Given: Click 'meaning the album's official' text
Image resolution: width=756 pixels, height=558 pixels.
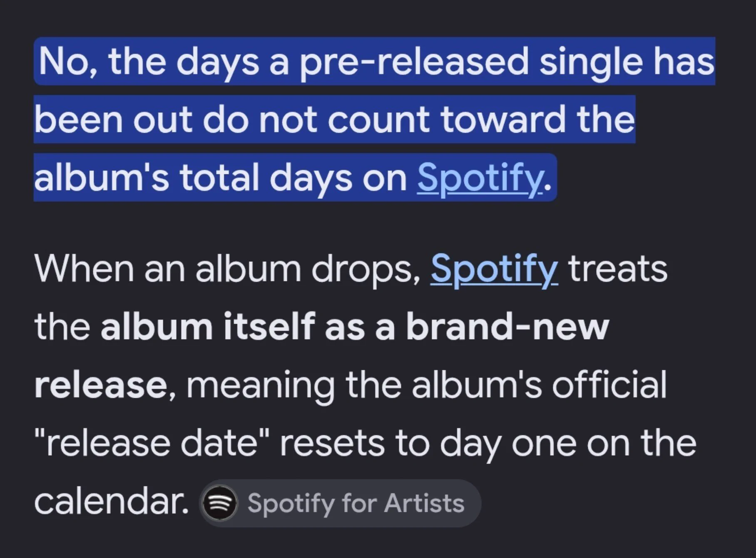Looking at the screenshot, I should pyautogui.click(x=427, y=386).
